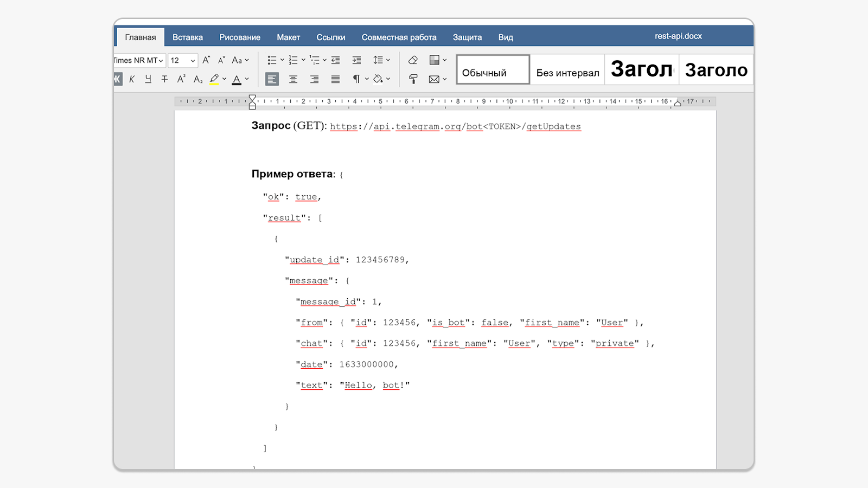
Task: Open font color dropdown arrow
Action: coord(247,79)
